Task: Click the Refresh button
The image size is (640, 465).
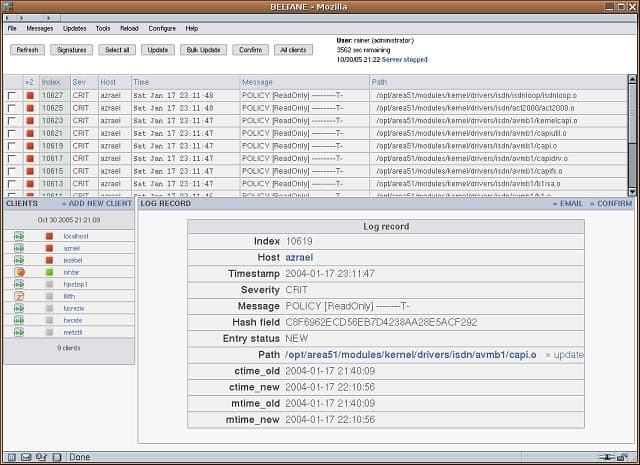Action: point(27,50)
